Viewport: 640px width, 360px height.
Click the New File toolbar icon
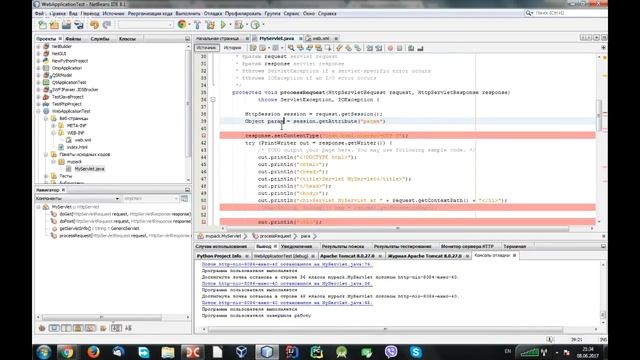pos(42,25)
